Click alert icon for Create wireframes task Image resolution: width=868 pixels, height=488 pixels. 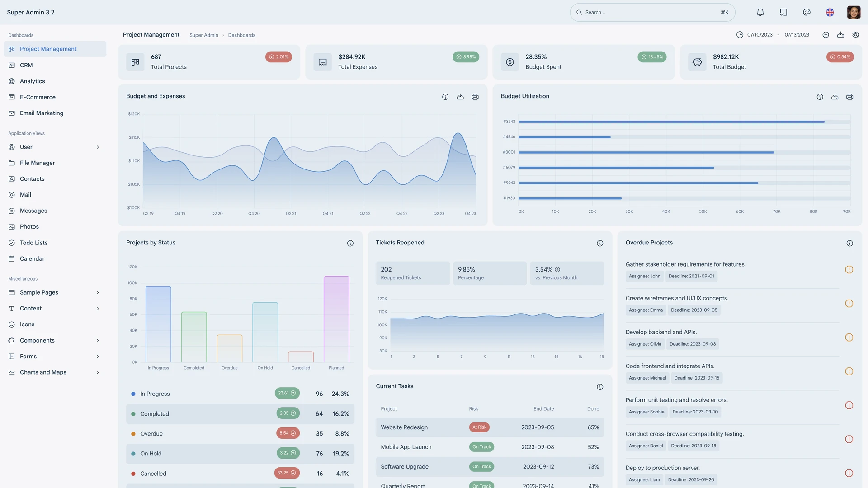[x=849, y=304]
